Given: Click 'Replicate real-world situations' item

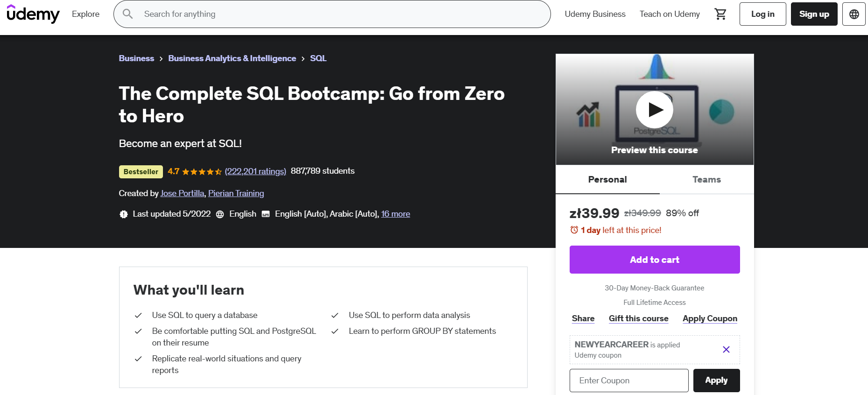Looking at the screenshot, I should [x=226, y=364].
